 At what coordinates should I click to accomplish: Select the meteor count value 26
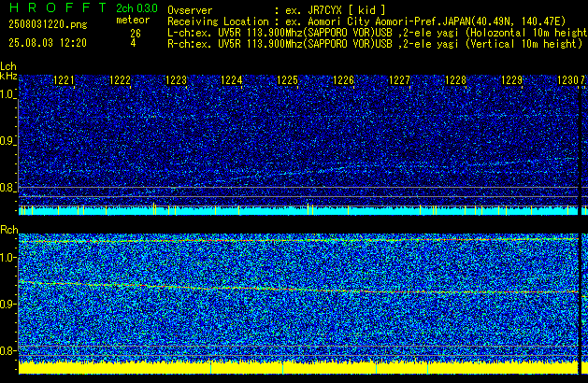(136, 34)
